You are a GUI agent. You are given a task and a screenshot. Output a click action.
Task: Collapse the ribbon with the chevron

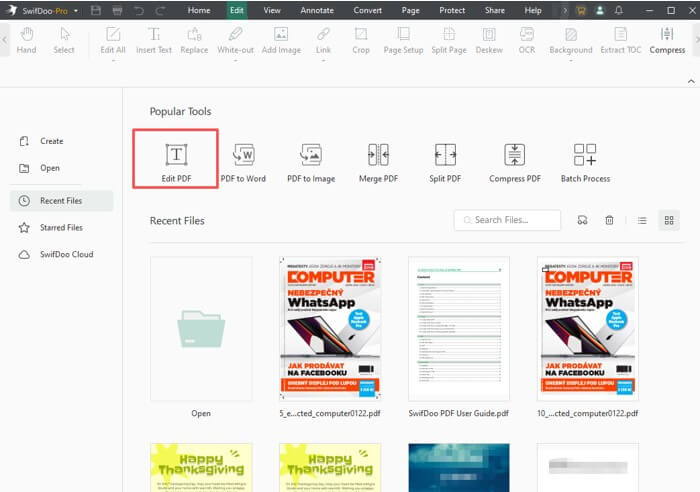point(691,81)
